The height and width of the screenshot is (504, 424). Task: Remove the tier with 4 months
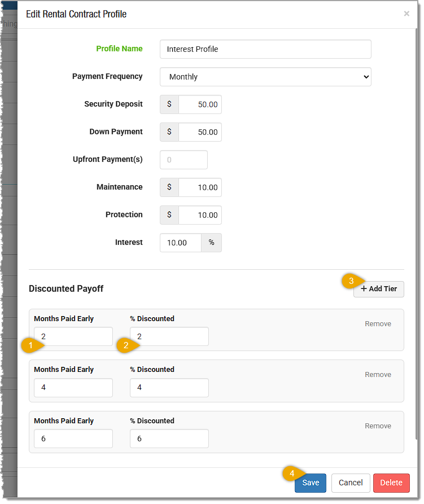tap(378, 375)
